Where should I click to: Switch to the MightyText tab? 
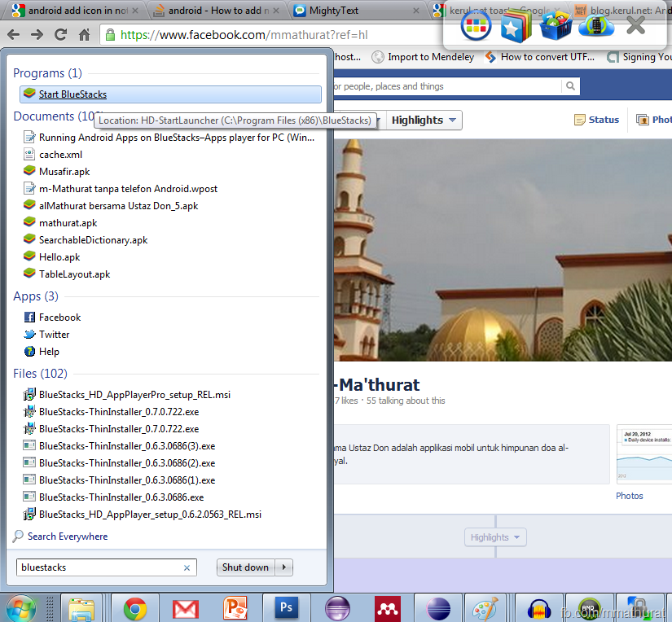(356, 11)
